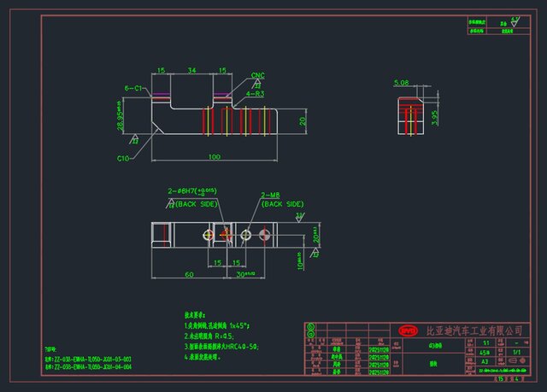
Task: Click the (BACK SIDE) note under 2-M8
Action: pyautogui.click(x=283, y=204)
